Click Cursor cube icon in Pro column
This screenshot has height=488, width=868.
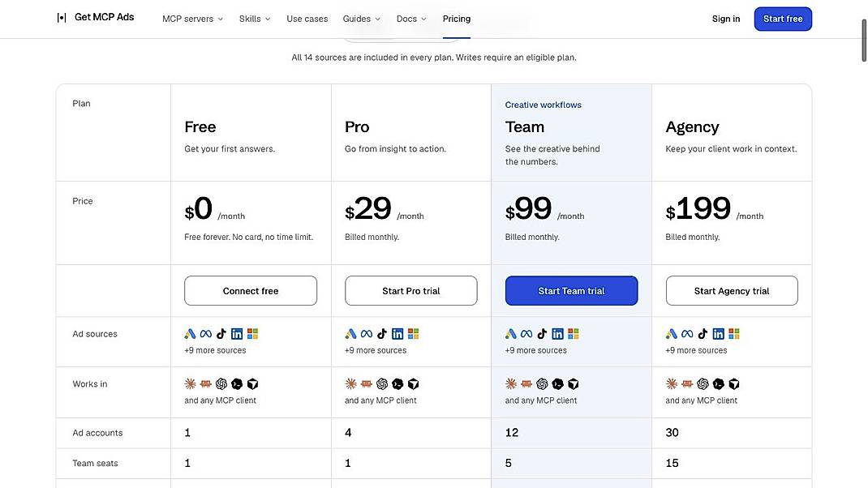click(x=413, y=383)
